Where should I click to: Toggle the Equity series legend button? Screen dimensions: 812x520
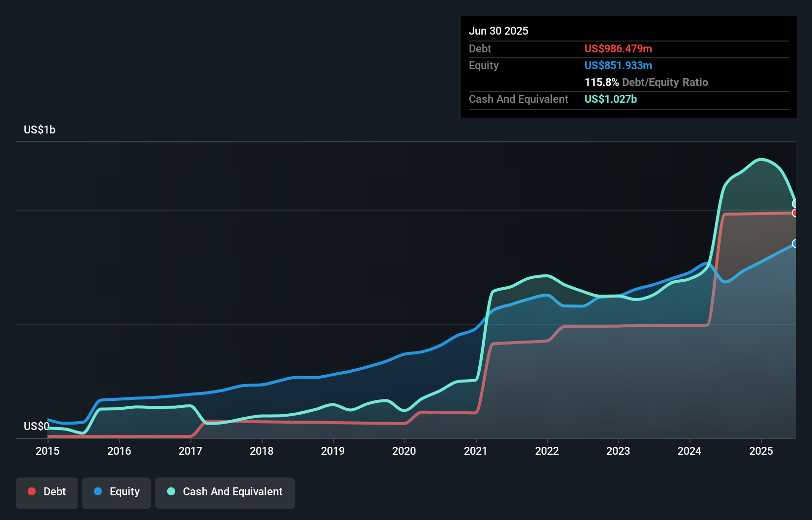coord(117,492)
